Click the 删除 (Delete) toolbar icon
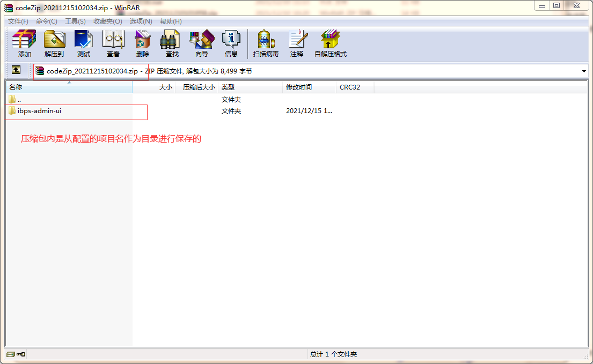 point(142,43)
